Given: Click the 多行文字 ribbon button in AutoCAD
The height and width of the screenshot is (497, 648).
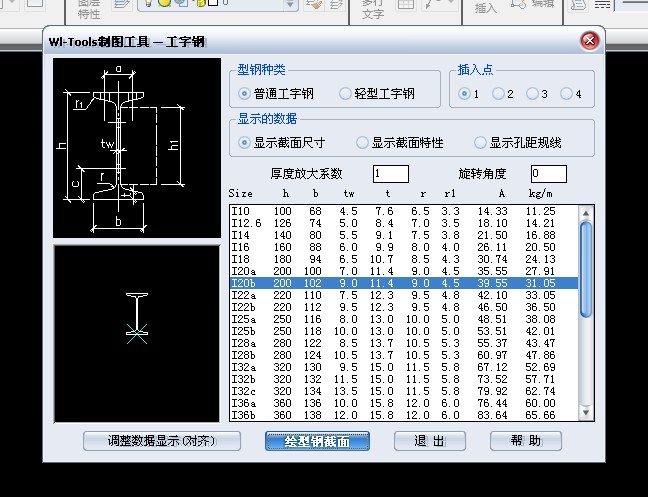Looking at the screenshot, I should (x=372, y=9).
